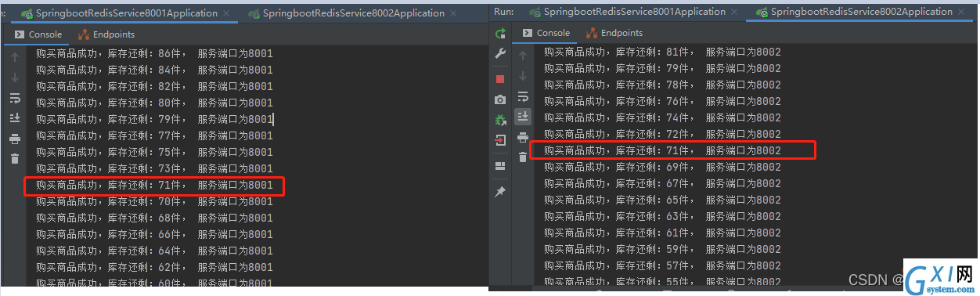Viewport: 980px width, 296px height.
Task: Click 71件 log line on port 8002
Action: 662,150
